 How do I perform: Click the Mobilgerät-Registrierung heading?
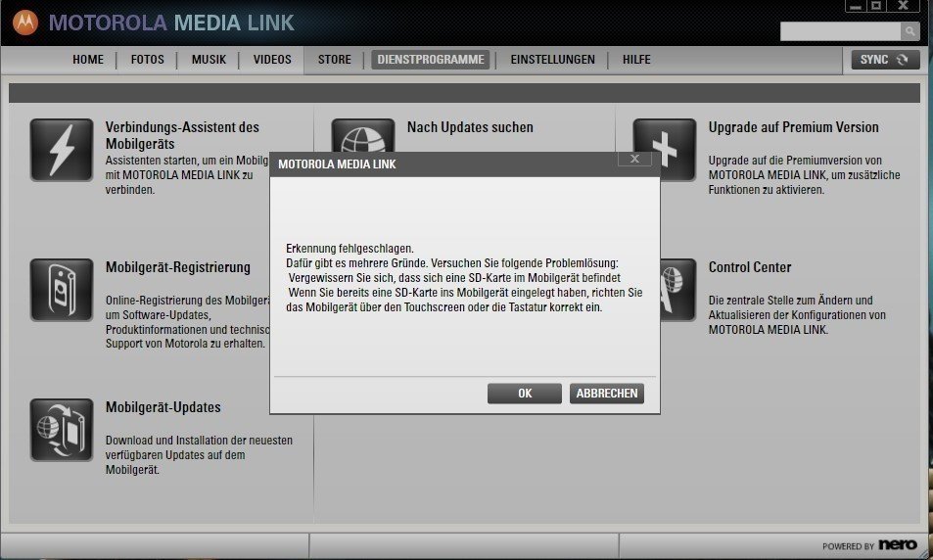coord(178,267)
